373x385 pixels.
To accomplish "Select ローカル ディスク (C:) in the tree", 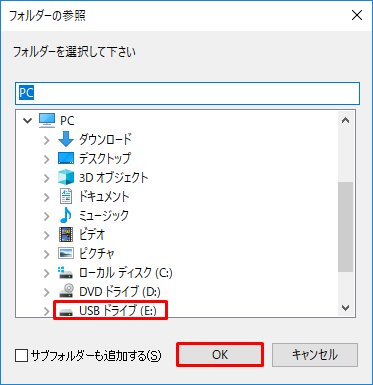I will pyautogui.click(x=126, y=273).
